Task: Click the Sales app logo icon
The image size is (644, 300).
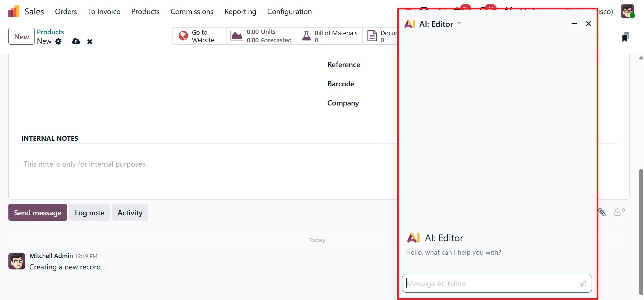Action: click(13, 11)
